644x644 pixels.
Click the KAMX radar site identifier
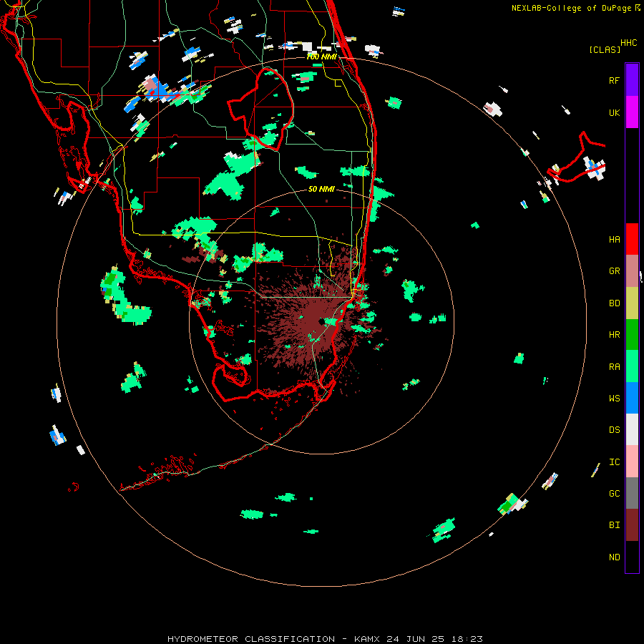click(367, 639)
